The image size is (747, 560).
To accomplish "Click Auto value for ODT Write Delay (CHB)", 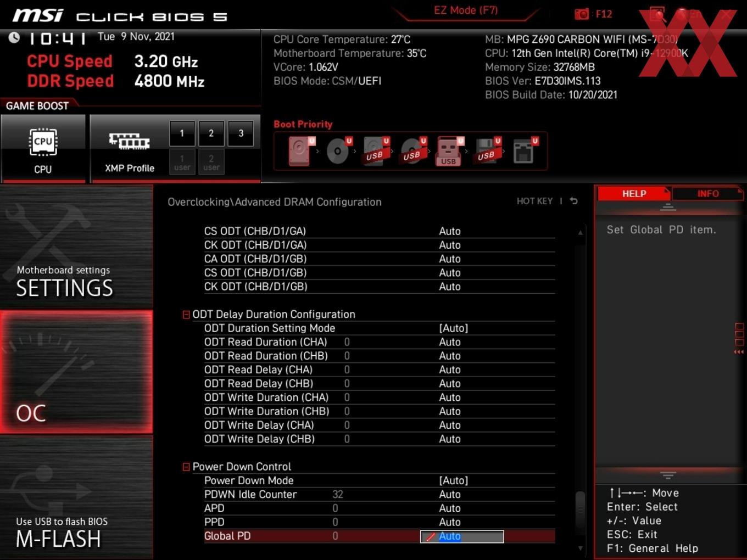I will (x=450, y=439).
